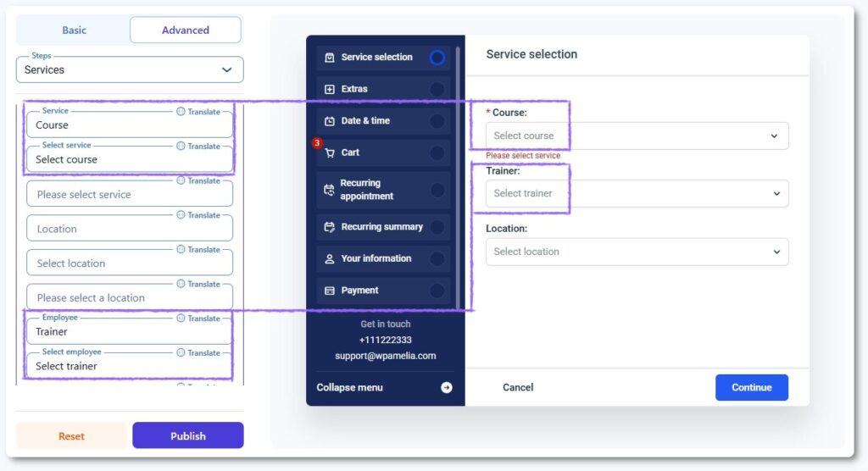The width and height of the screenshot is (868, 471).
Task: Click the Extras plus icon in sidebar
Action: 330,89
